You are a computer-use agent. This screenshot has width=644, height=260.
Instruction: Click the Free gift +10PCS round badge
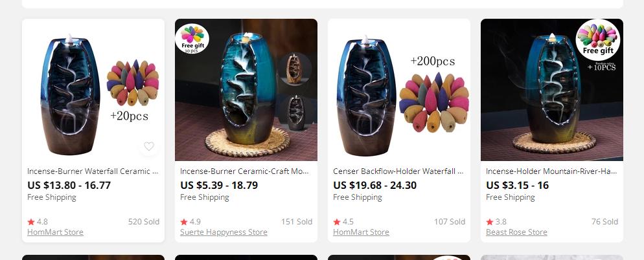[598, 40]
